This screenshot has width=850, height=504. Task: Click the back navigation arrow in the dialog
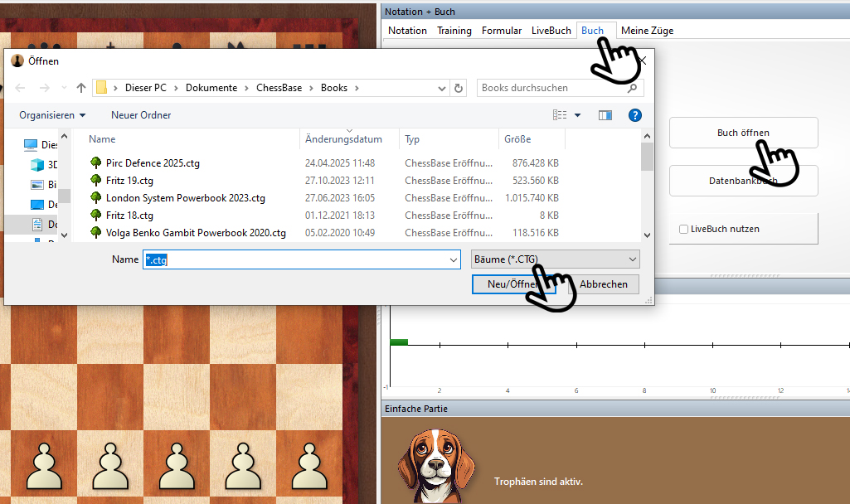point(20,87)
